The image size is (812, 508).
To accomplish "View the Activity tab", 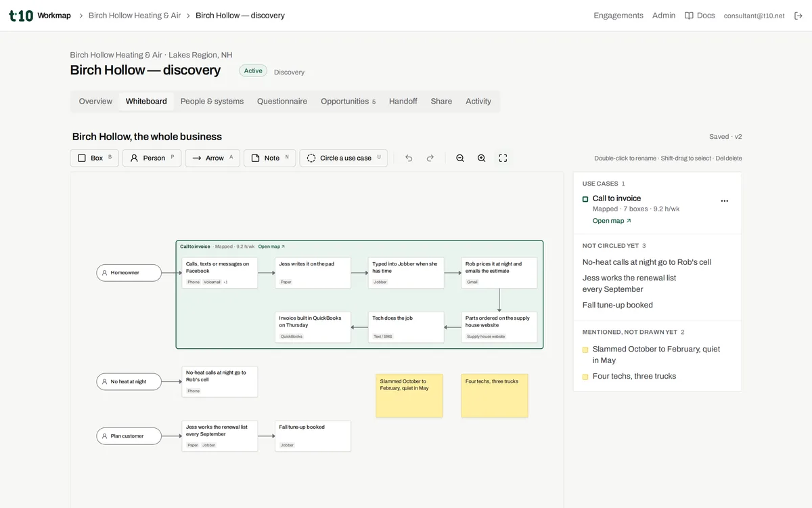I will [x=478, y=102].
